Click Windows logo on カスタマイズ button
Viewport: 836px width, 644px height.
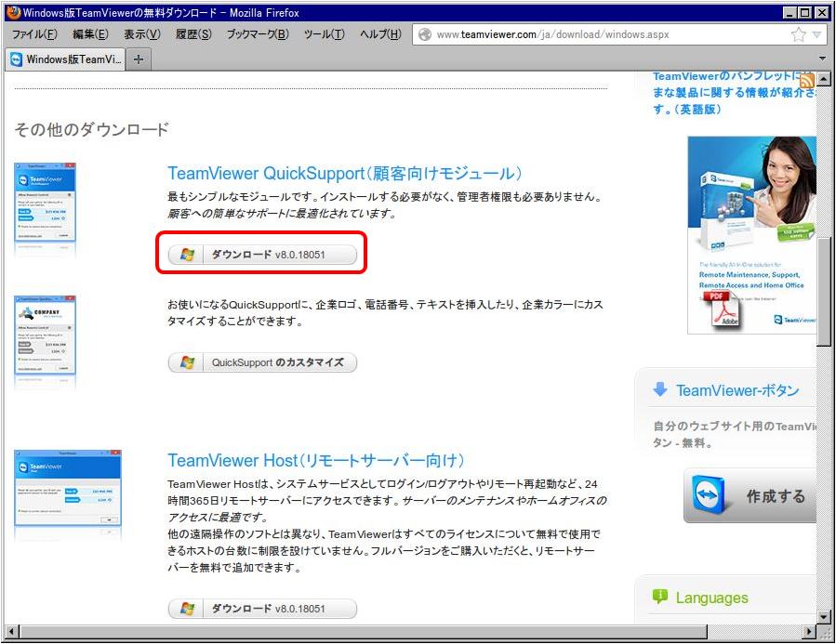187,362
